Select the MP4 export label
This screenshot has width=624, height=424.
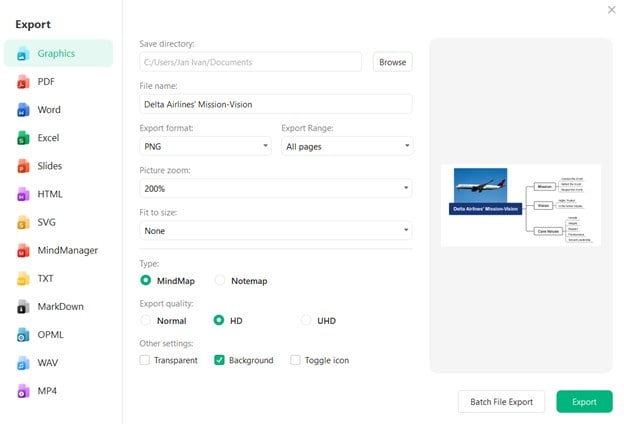tap(47, 391)
